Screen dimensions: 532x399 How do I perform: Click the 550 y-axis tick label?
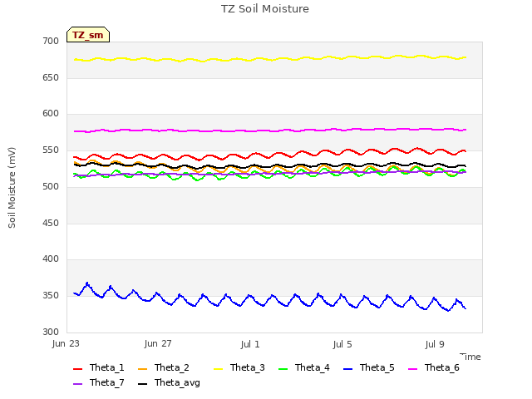tap(51, 150)
